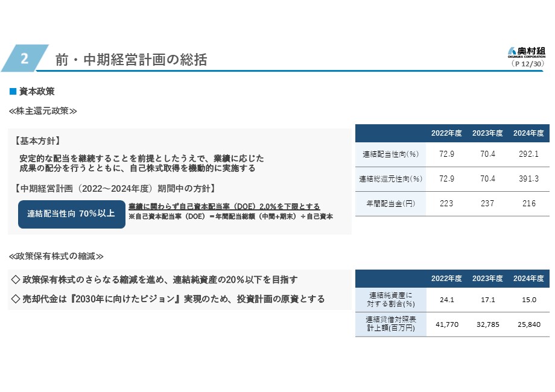Click the blue 連結配当性向 70%以上 box

click(71, 213)
